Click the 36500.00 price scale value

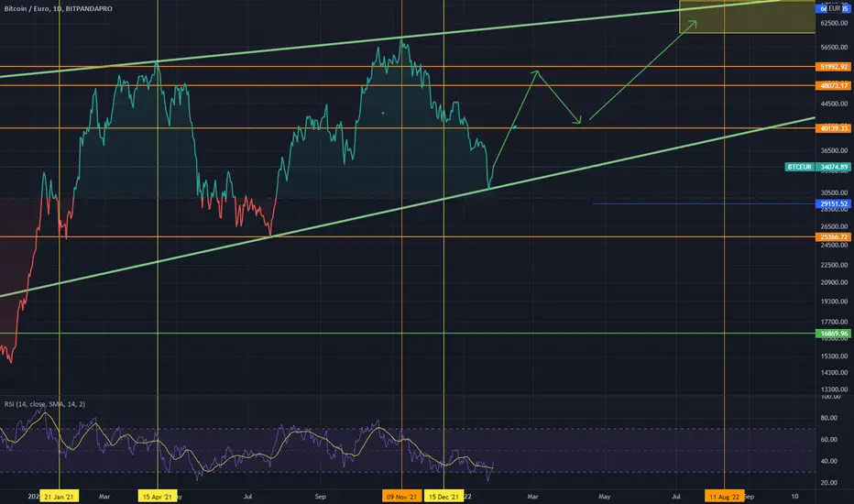click(834, 150)
